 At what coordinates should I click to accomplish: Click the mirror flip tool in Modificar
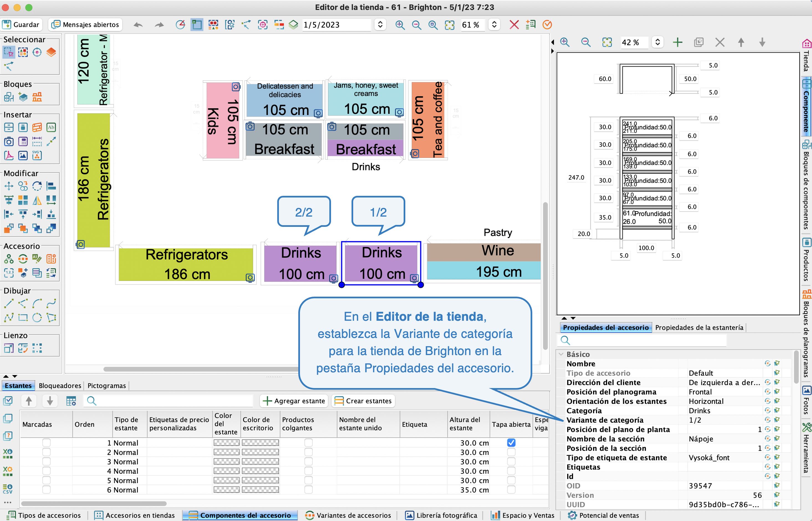[37, 200]
